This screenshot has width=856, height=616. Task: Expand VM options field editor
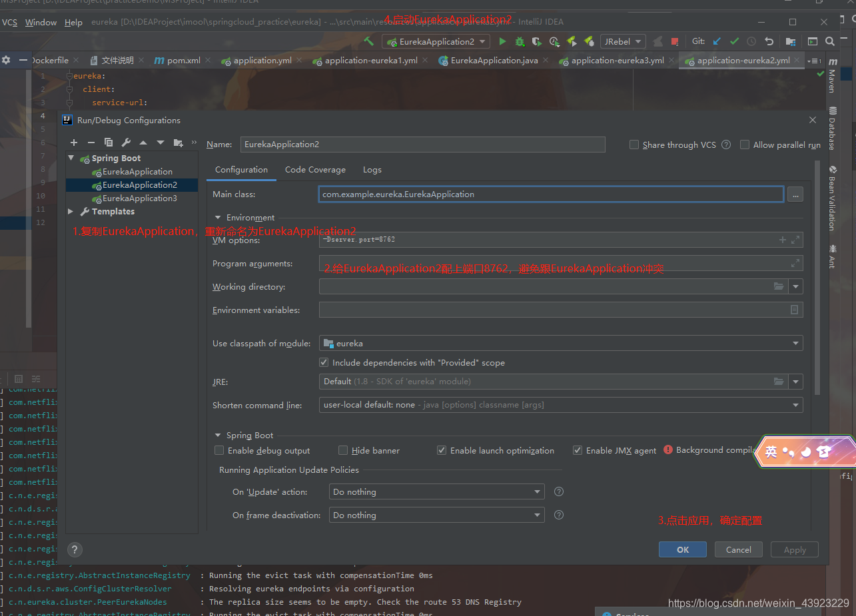point(795,240)
